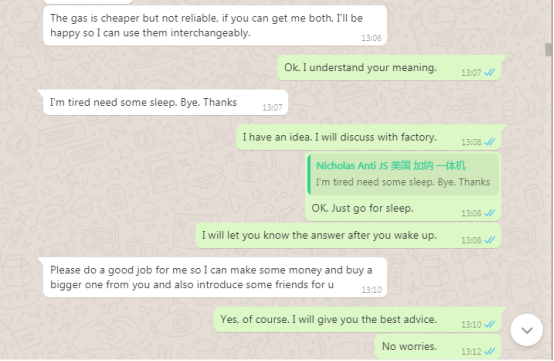Click blue ticks beside "OK. Just go for sleep."

[x=490, y=213]
